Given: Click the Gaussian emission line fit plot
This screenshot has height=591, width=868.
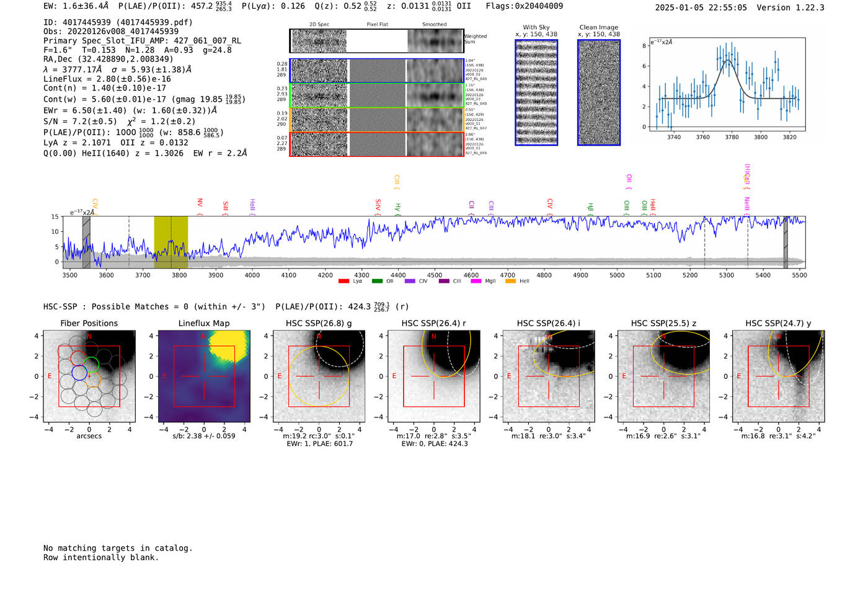Looking at the screenshot, I should point(727,84).
